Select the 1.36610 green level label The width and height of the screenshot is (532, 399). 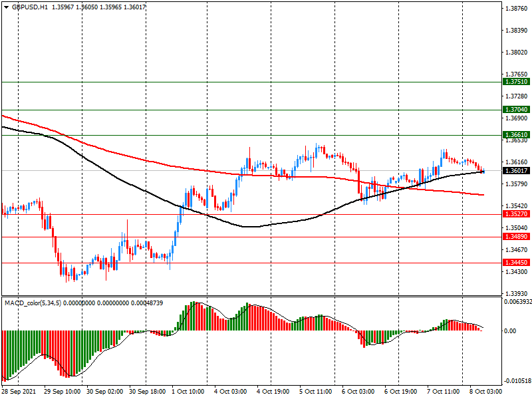(517, 135)
